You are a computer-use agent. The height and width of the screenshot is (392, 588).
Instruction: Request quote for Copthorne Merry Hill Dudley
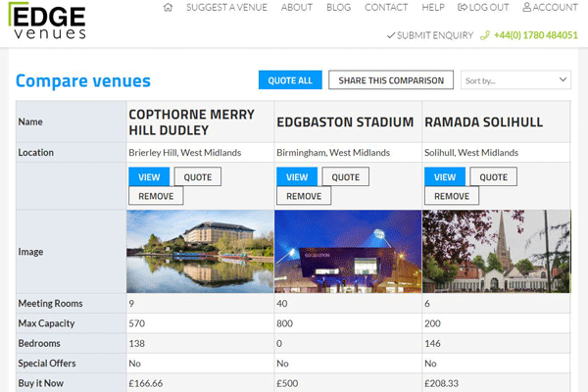point(198,176)
